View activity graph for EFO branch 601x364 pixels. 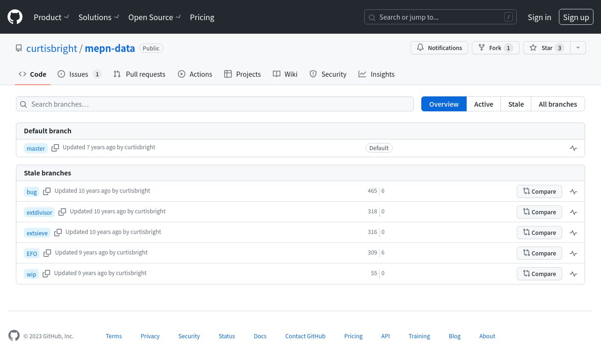573,253
